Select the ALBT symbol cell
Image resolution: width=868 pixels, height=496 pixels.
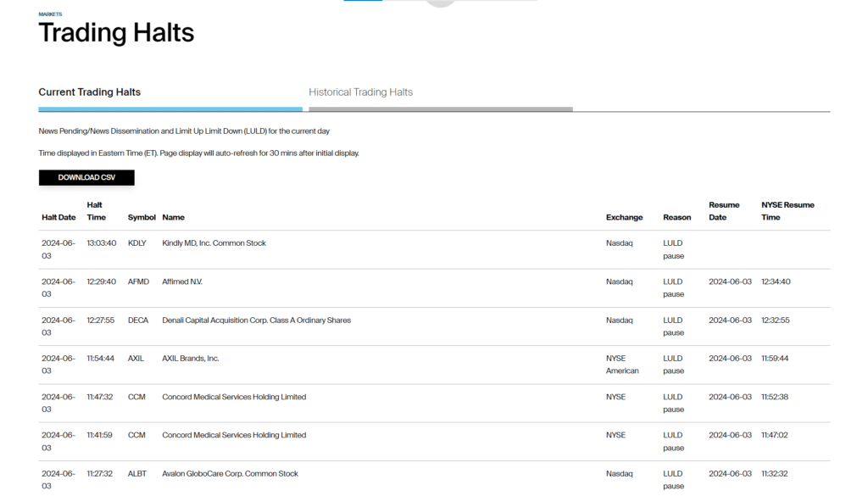pyautogui.click(x=137, y=474)
